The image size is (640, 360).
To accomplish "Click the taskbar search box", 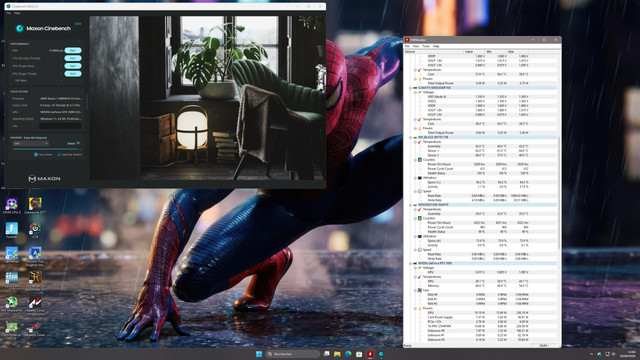I will [x=293, y=354].
